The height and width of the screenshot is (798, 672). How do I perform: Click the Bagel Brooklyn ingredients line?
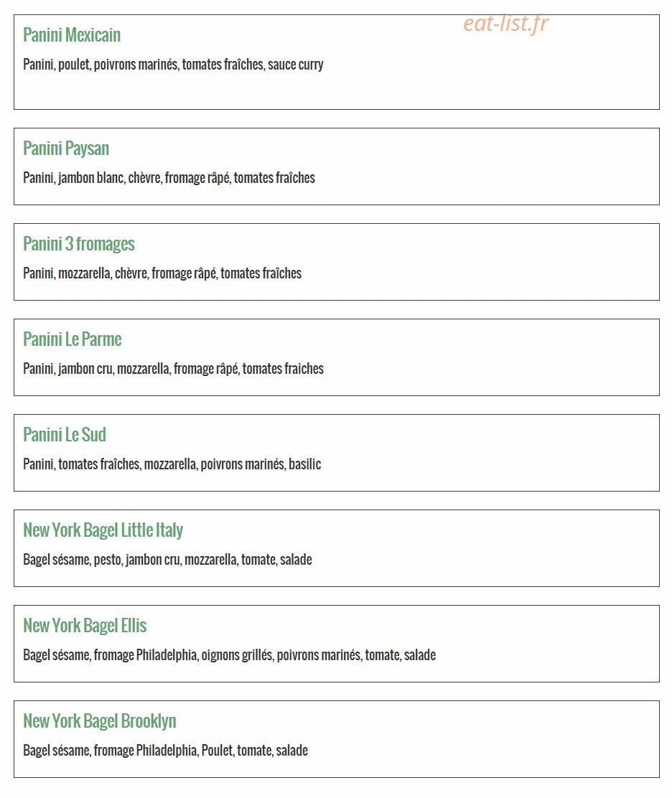point(165,751)
